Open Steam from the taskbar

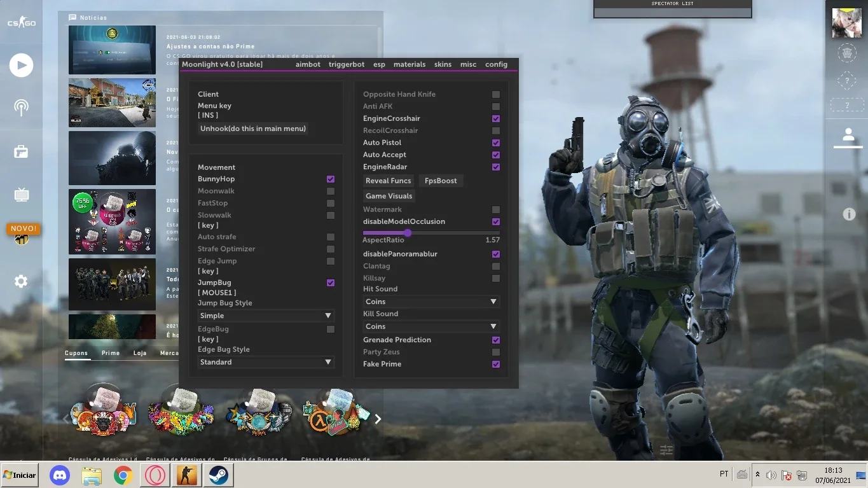[219, 475]
